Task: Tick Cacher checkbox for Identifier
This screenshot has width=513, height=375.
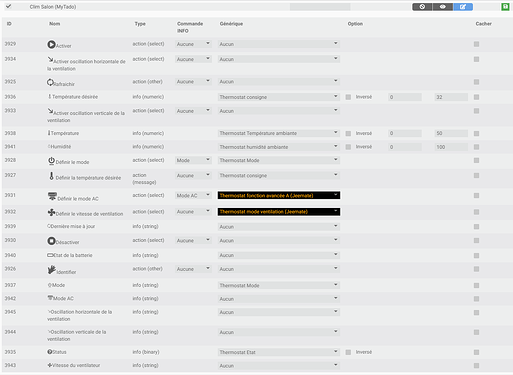Action: tap(476, 269)
